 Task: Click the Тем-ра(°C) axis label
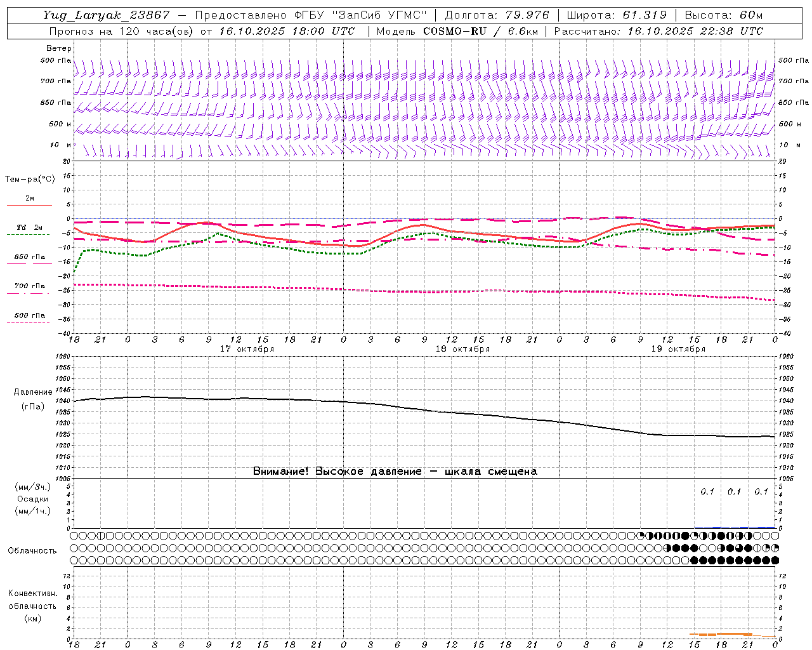30,180
